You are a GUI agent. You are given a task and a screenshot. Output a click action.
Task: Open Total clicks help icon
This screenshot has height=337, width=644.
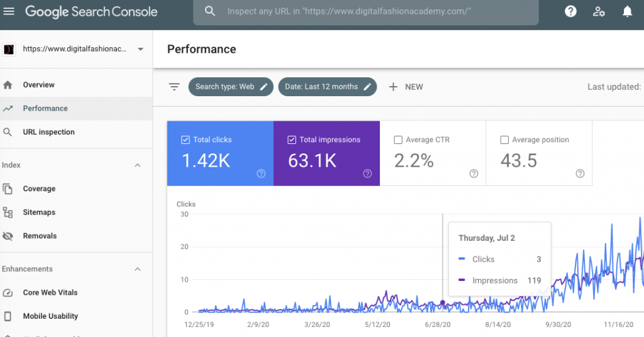[x=261, y=174]
